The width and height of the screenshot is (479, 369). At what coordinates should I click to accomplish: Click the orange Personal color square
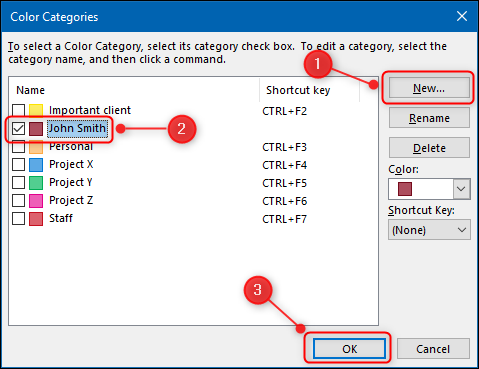tap(36, 147)
